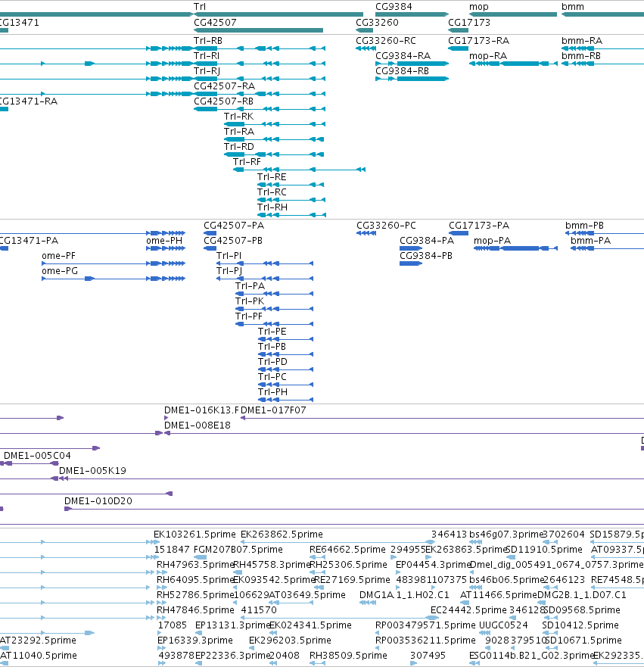Click transcript CG9384-RB
The width and height of the screenshot is (644, 667).
[x=402, y=71]
